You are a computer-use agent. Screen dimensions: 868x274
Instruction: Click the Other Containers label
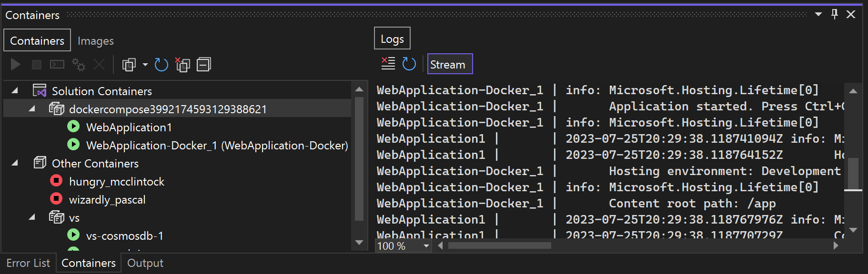click(95, 163)
